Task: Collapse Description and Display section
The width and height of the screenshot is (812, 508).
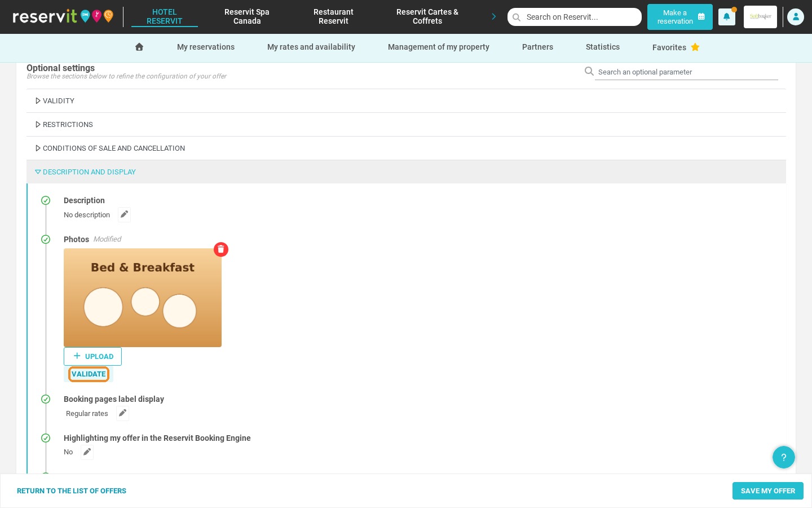Action: [x=406, y=172]
